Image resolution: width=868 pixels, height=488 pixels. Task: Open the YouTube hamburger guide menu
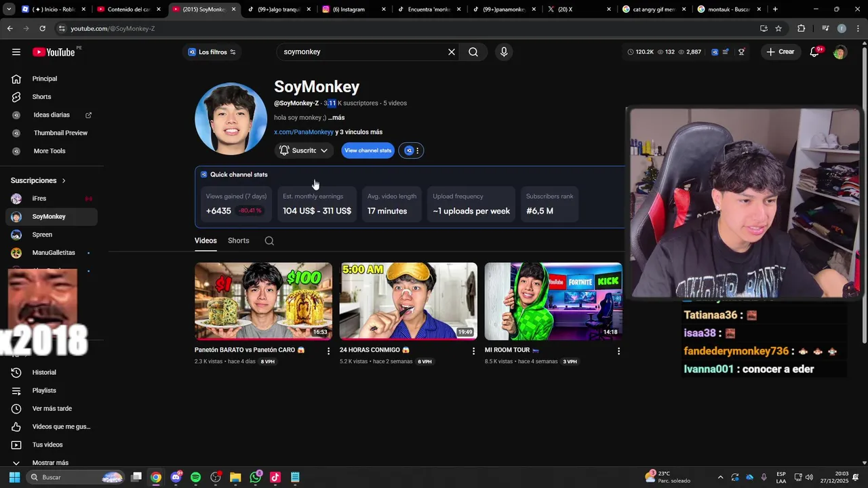(x=16, y=52)
